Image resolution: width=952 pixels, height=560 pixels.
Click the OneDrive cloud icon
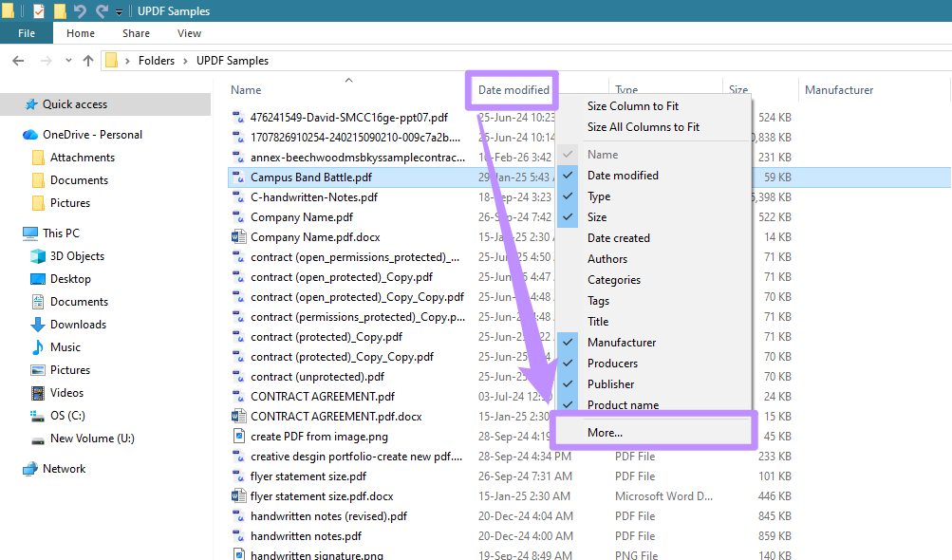(x=30, y=135)
